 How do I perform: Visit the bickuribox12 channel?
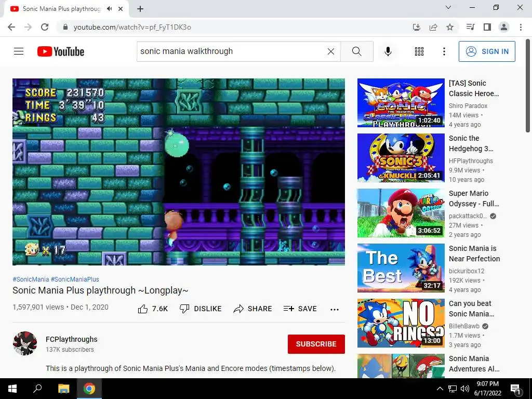click(467, 271)
